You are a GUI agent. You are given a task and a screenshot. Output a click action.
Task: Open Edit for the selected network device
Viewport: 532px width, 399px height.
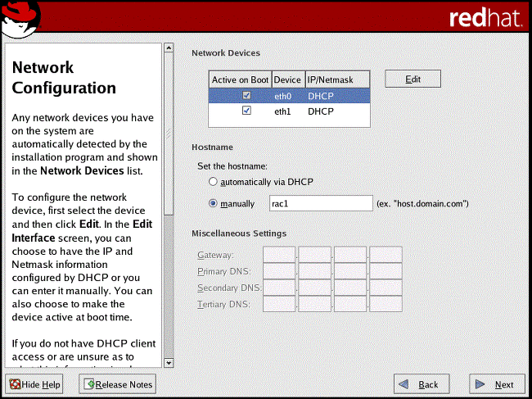413,79
